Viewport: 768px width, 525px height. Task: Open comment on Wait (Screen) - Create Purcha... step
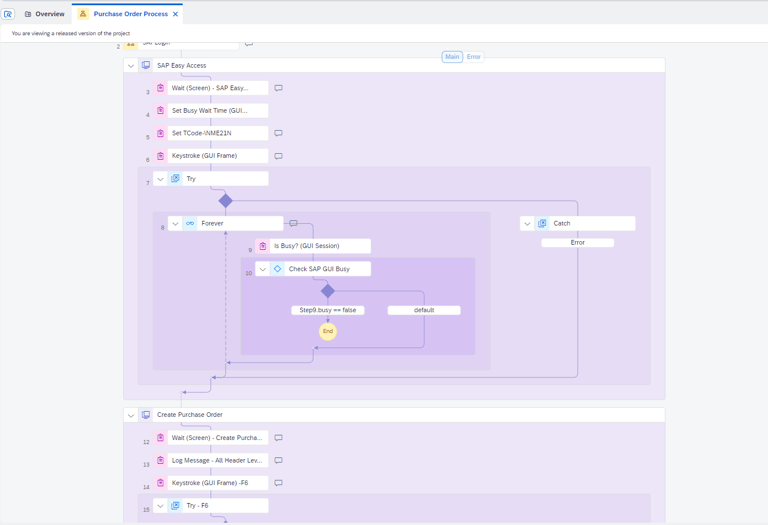pyautogui.click(x=278, y=438)
